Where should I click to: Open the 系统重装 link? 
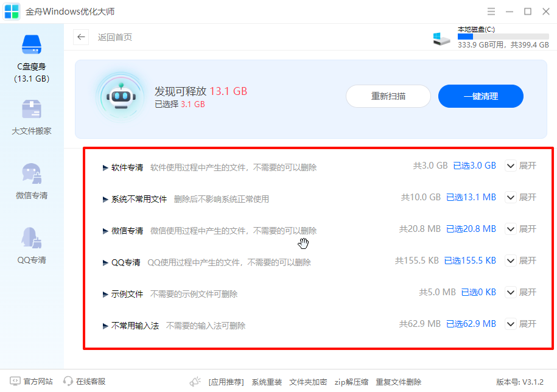point(267,382)
